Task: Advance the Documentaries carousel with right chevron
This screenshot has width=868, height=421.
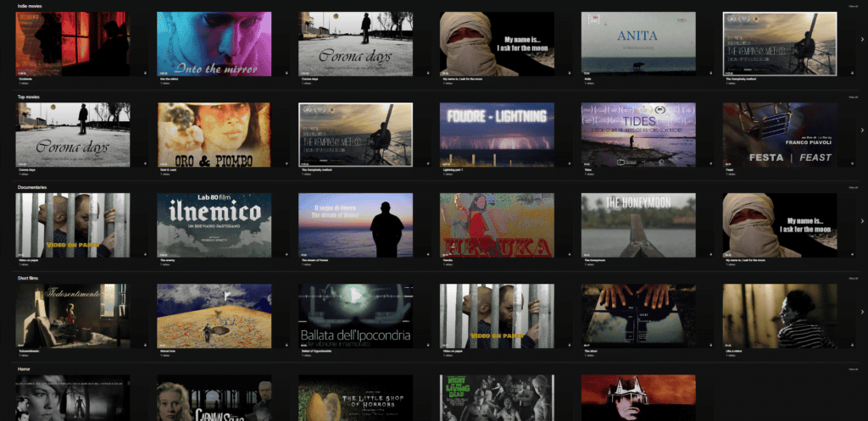Action: click(862, 220)
